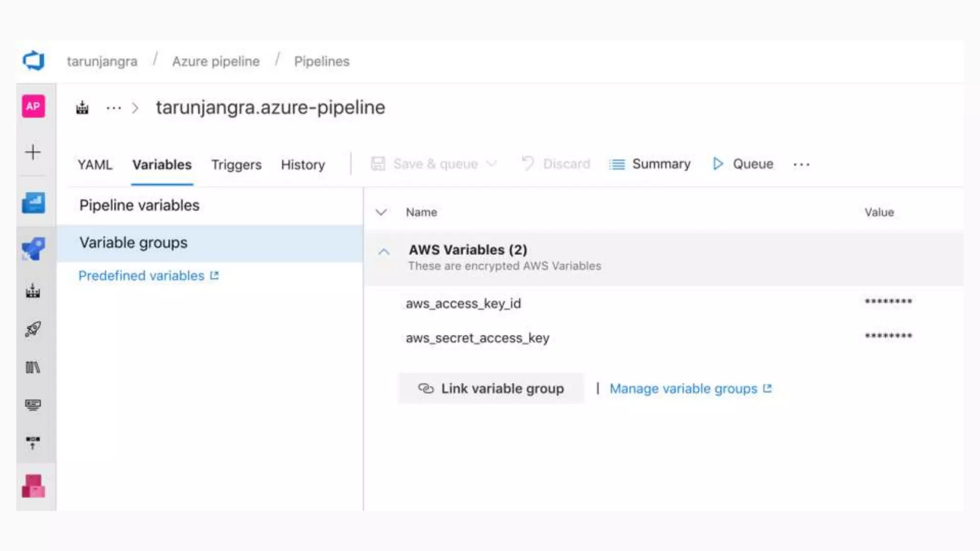Expand the breadcrumb ellipsis before pipeline name
Screen dimensions: 980x551
pyautogui.click(x=114, y=108)
